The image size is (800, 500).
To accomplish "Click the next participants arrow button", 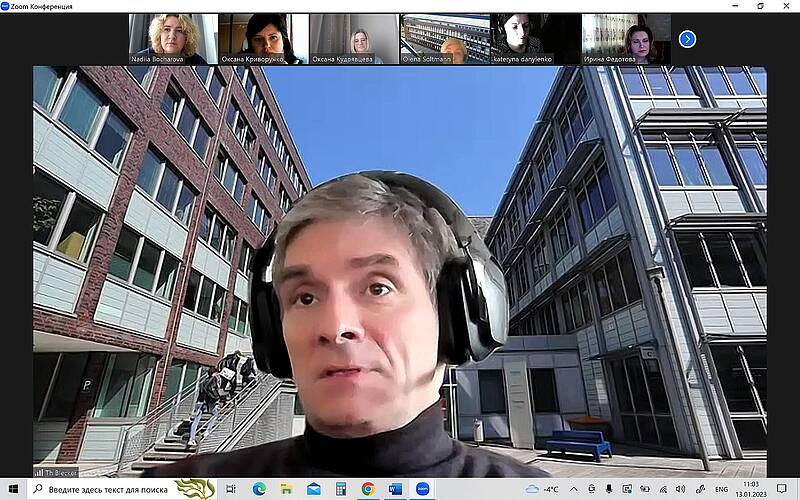I will point(687,39).
